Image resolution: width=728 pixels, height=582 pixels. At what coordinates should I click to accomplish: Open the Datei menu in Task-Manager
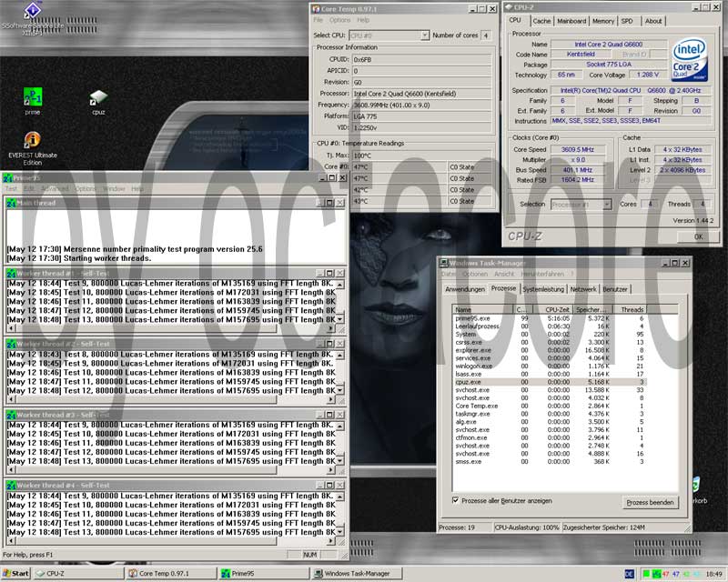[x=448, y=275]
